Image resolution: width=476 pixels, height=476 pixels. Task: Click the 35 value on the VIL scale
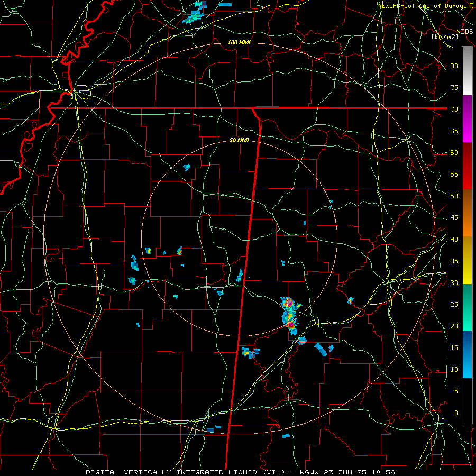tap(454, 261)
